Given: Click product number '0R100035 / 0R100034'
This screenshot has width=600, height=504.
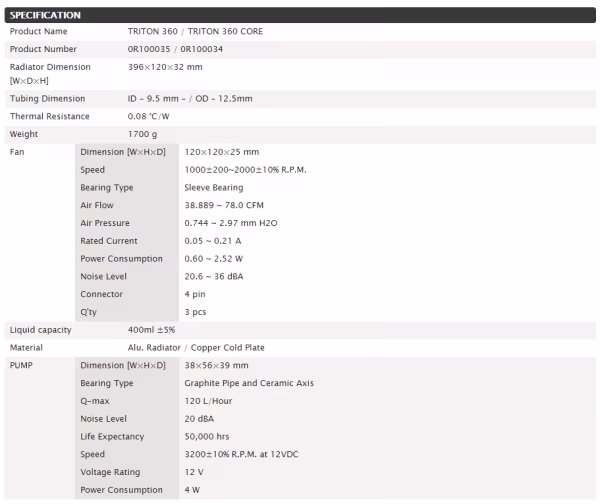Looking at the screenshot, I should tap(175, 49).
